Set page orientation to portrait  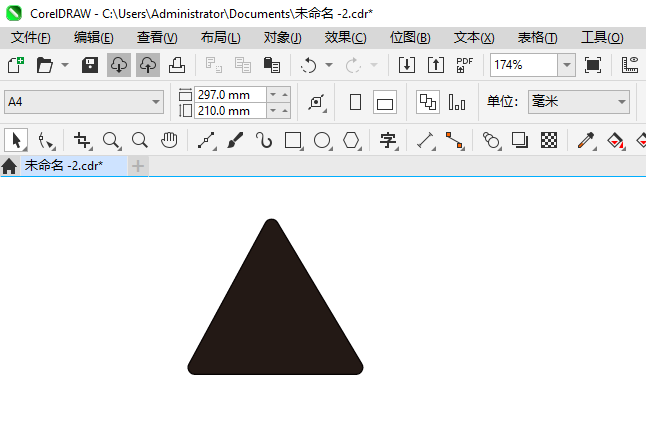pyautogui.click(x=355, y=102)
